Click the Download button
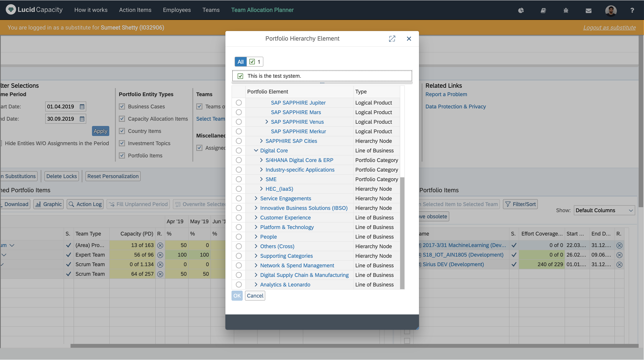Image resolution: width=644 pixels, height=360 pixels. coord(15,204)
